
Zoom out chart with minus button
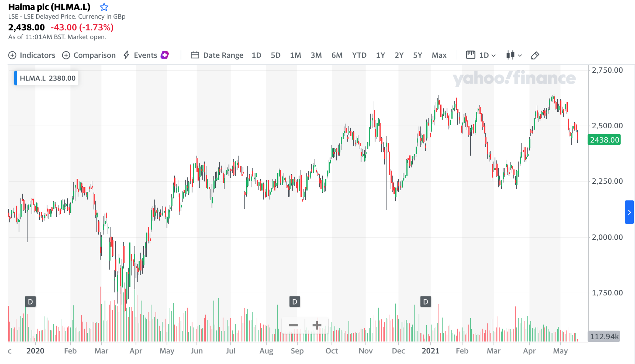[293, 325]
